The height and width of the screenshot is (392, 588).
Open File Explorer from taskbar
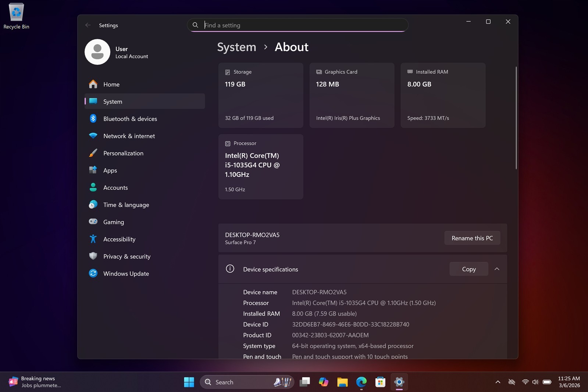tap(342, 382)
